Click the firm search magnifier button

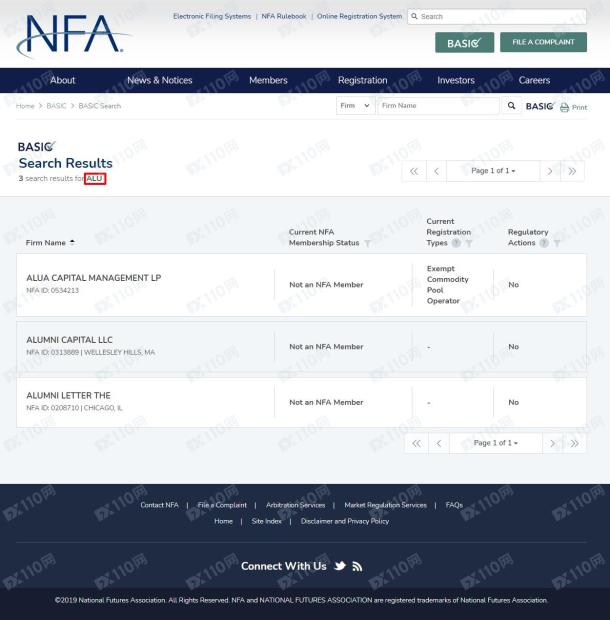512,106
